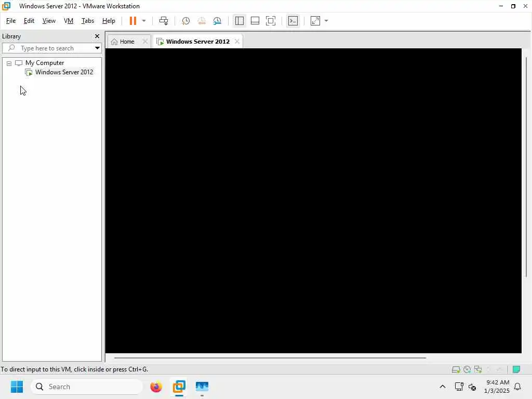
Task: Open the File menu
Action: [x=11, y=21]
